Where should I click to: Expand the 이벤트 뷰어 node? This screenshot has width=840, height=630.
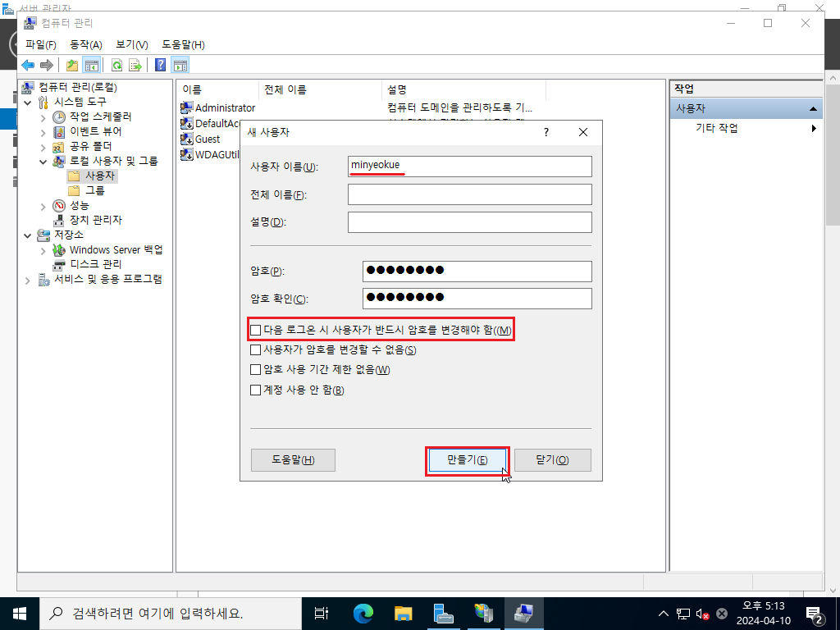click(x=43, y=132)
